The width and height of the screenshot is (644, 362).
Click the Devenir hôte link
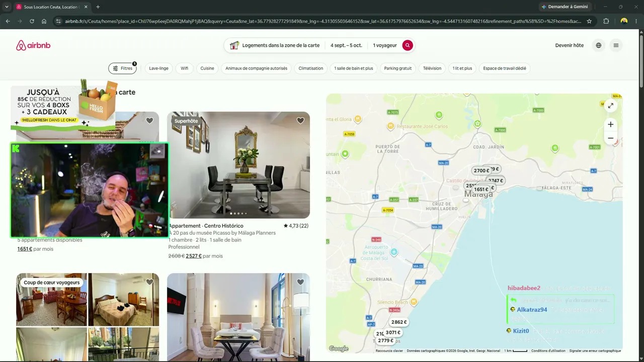570,45
